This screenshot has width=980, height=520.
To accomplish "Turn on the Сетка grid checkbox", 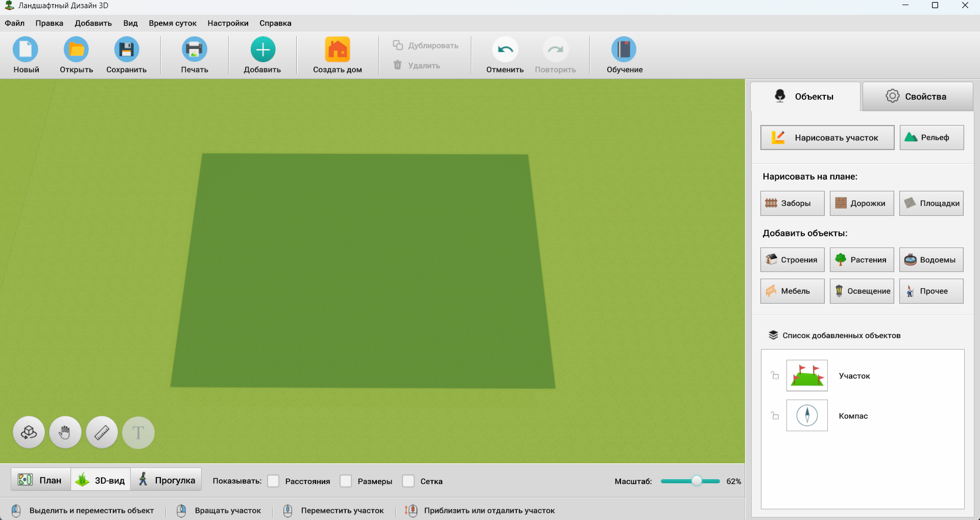I will coord(409,481).
